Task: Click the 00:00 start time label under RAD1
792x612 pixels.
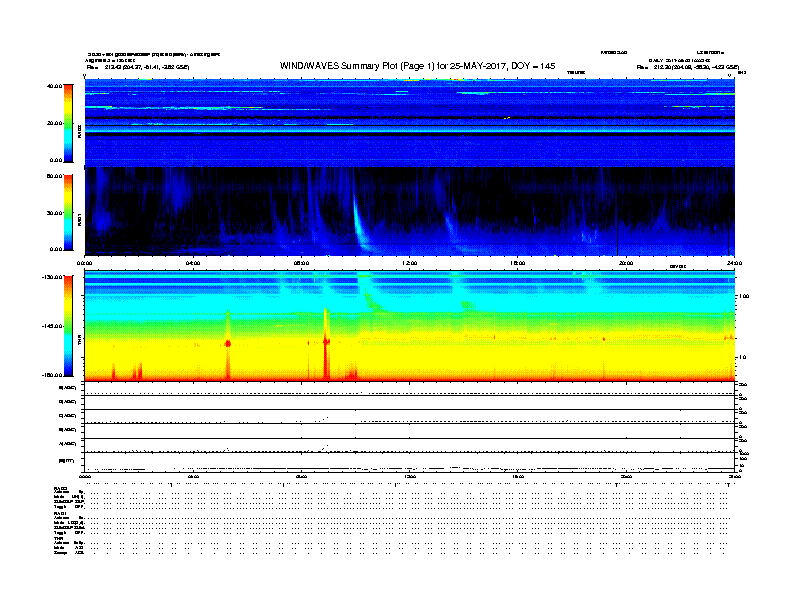Action: (x=85, y=263)
